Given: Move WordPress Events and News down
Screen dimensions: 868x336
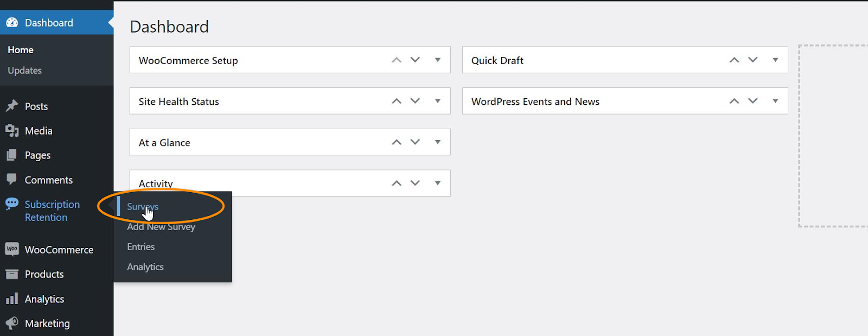Looking at the screenshot, I should (x=752, y=101).
